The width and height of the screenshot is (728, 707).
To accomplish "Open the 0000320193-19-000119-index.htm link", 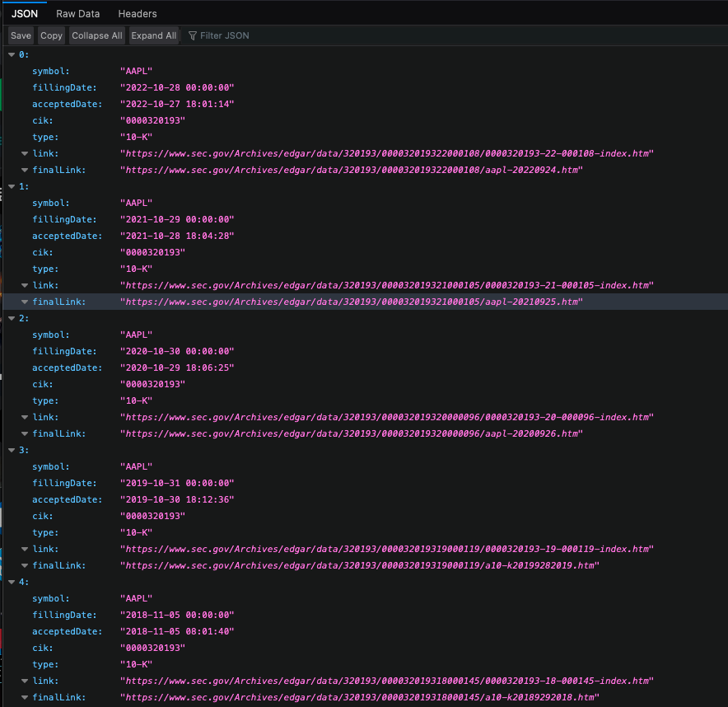I will (387, 550).
